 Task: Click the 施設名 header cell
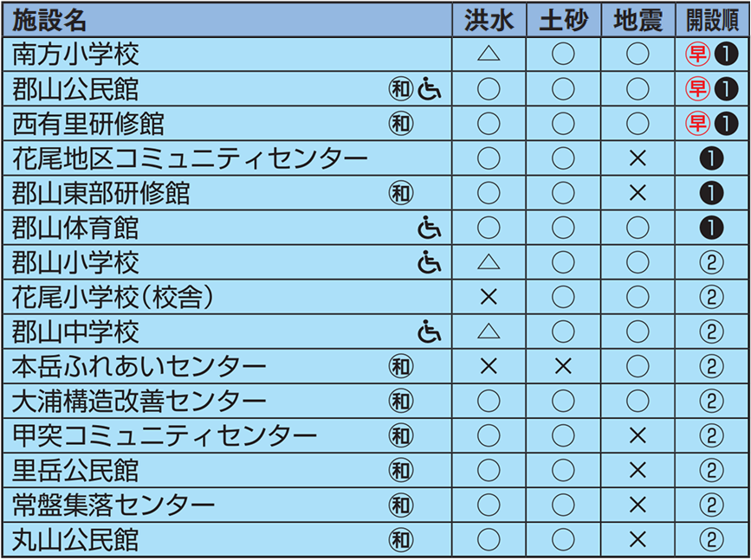(227, 21)
